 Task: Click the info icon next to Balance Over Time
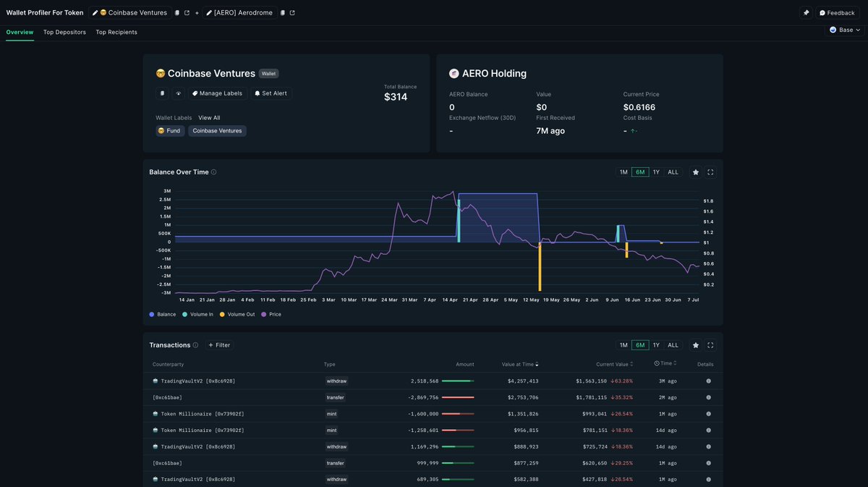coord(213,172)
